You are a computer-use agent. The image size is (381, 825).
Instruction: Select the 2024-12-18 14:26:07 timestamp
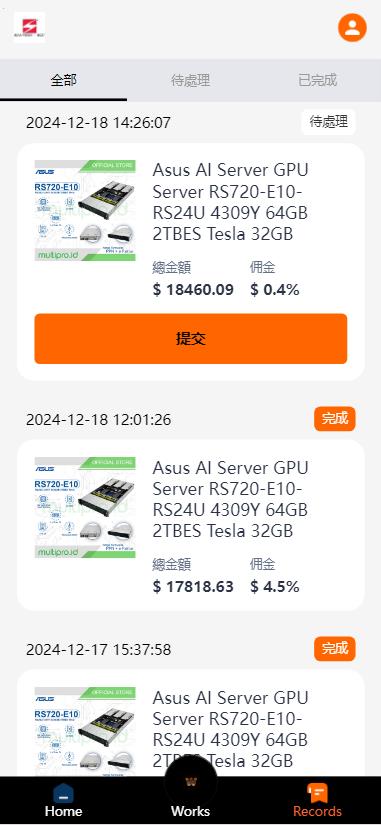coord(98,123)
